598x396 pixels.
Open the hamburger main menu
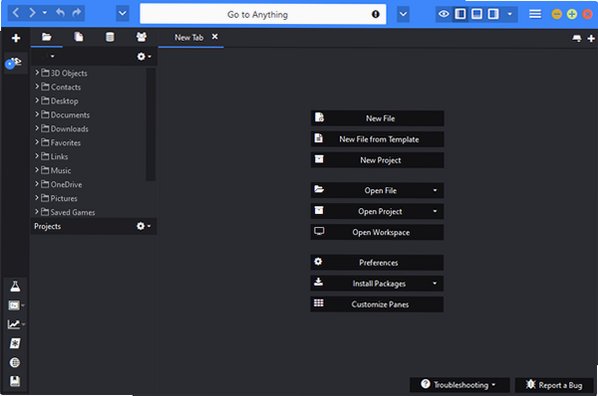pos(535,14)
